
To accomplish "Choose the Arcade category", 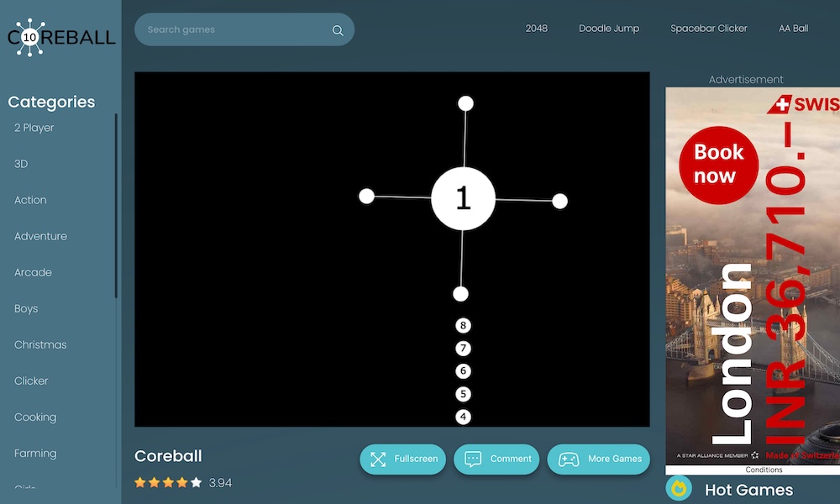I will [33, 272].
